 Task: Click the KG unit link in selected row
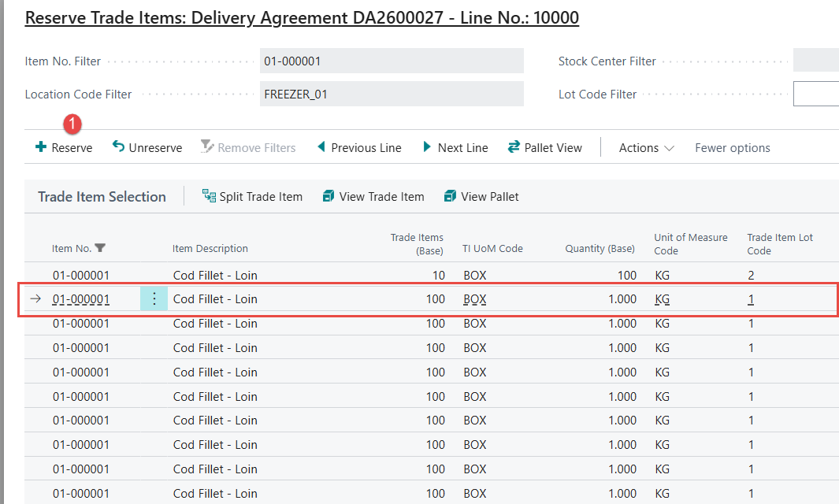pos(663,299)
